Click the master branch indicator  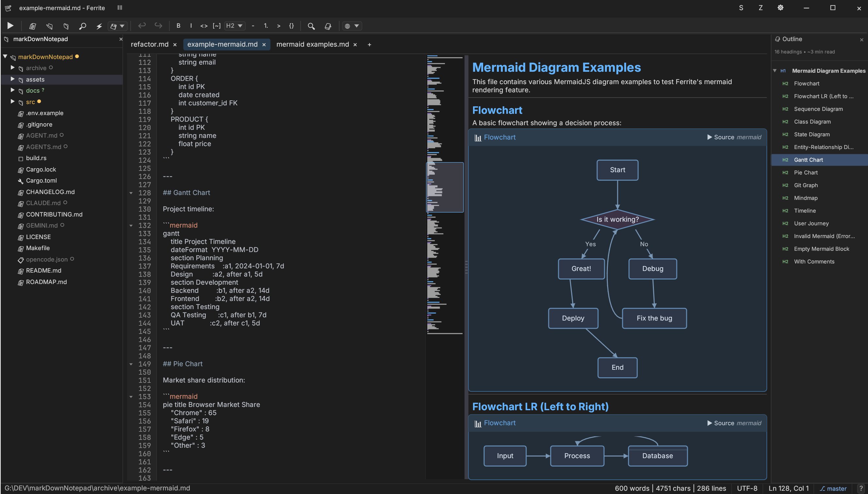(x=833, y=488)
